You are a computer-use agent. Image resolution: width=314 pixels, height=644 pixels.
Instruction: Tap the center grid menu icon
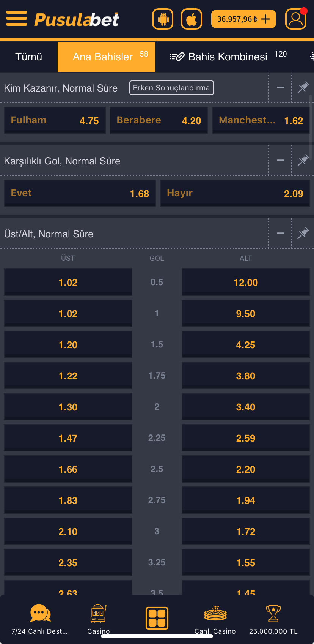[x=157, y=618]
